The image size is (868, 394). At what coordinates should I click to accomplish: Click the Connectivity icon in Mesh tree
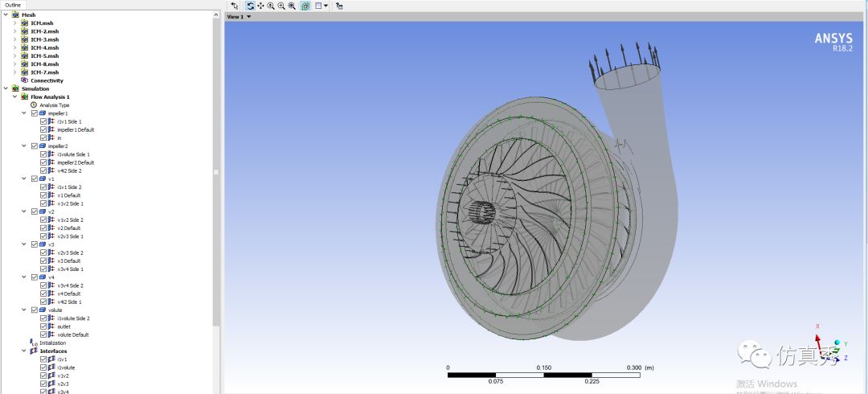pyautogui.click(x=24, y=80)
